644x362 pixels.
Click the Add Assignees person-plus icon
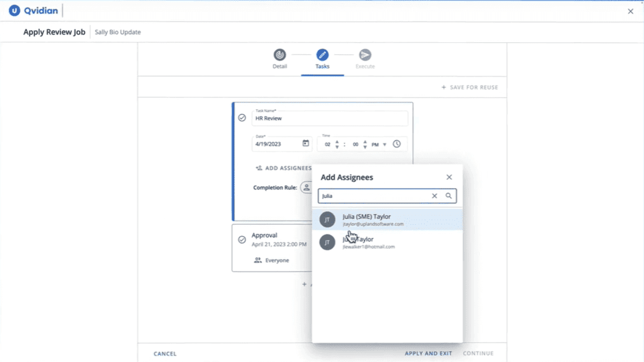(x=259, y=168)
